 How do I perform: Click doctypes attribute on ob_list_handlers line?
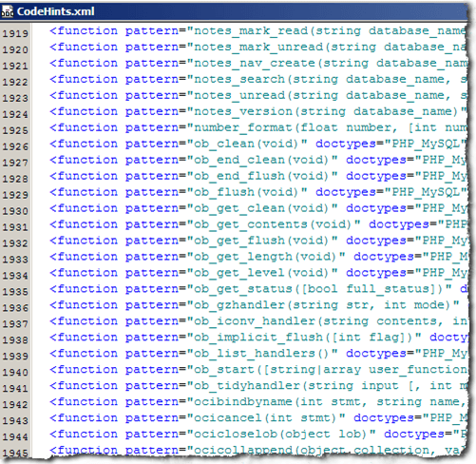(376, 354)
